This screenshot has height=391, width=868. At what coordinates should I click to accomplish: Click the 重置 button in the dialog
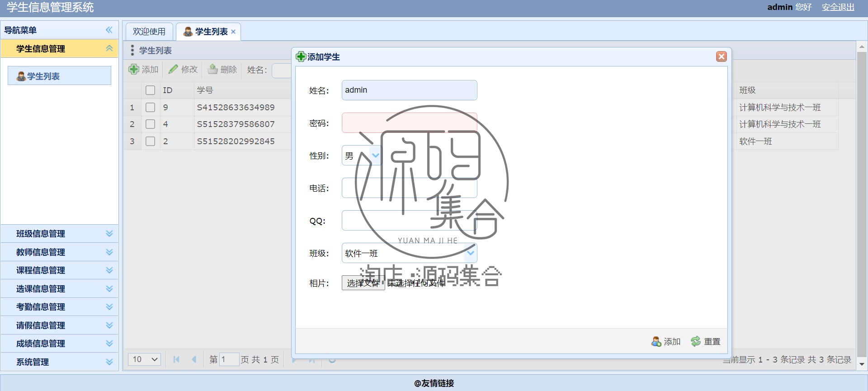(x=706, y=342)
